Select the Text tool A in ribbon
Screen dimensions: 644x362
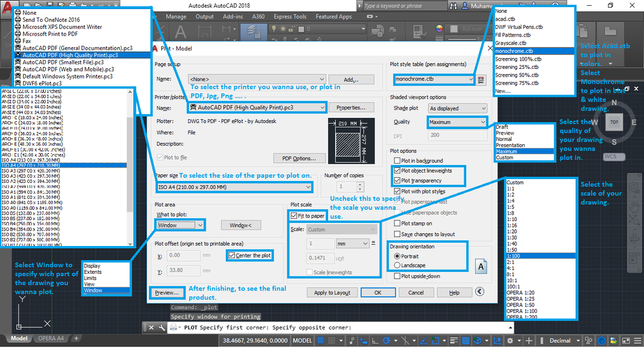tap(181, 32)
